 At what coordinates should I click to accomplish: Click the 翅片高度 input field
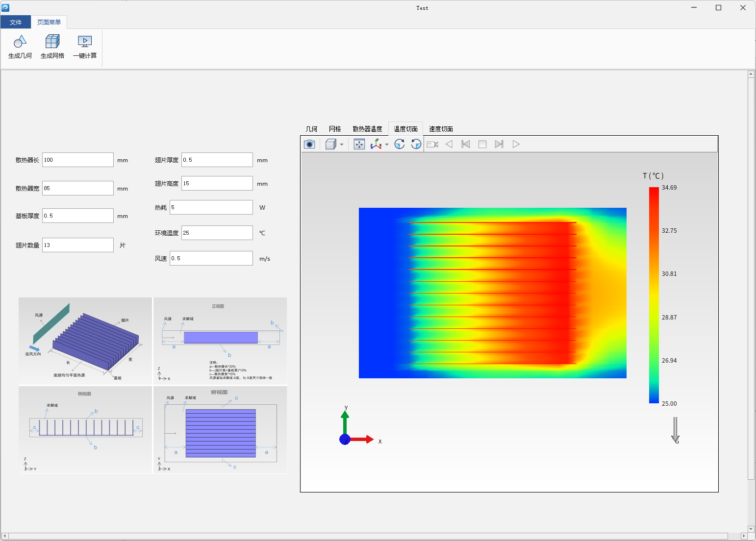point(217,183)
